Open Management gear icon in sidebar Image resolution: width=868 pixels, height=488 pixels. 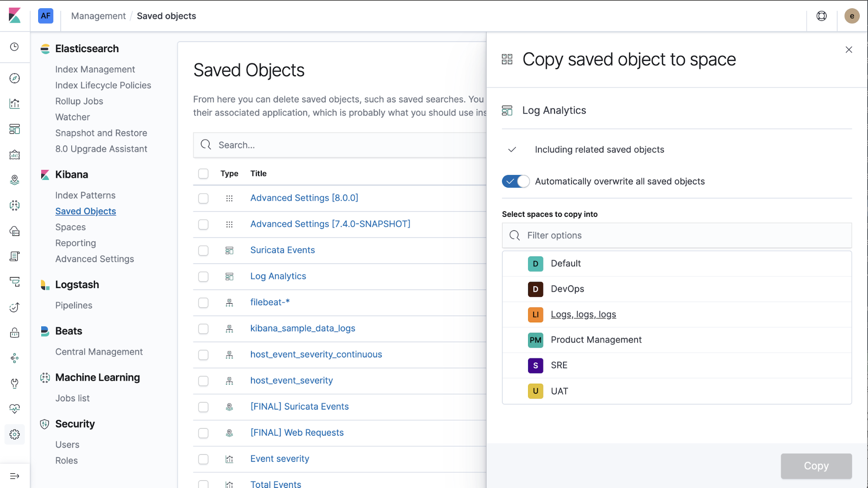point(15,435)
